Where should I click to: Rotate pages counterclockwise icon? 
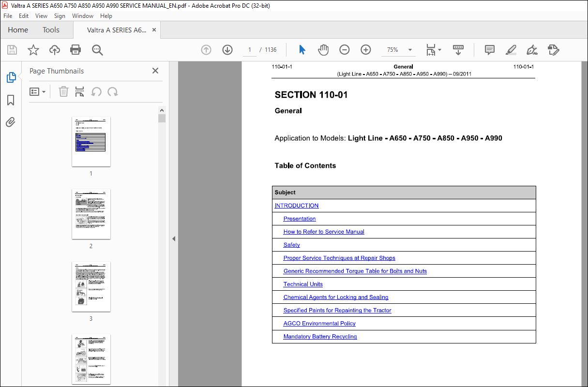96,91
